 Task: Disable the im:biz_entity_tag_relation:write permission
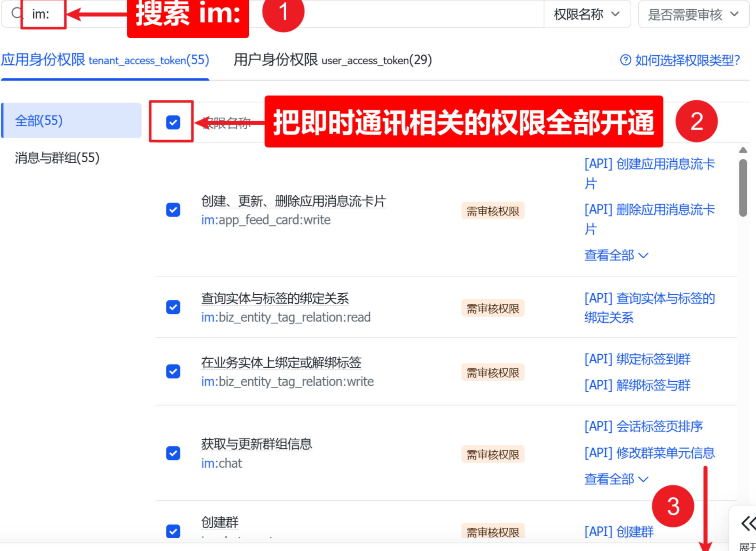[x=173, y=372]
